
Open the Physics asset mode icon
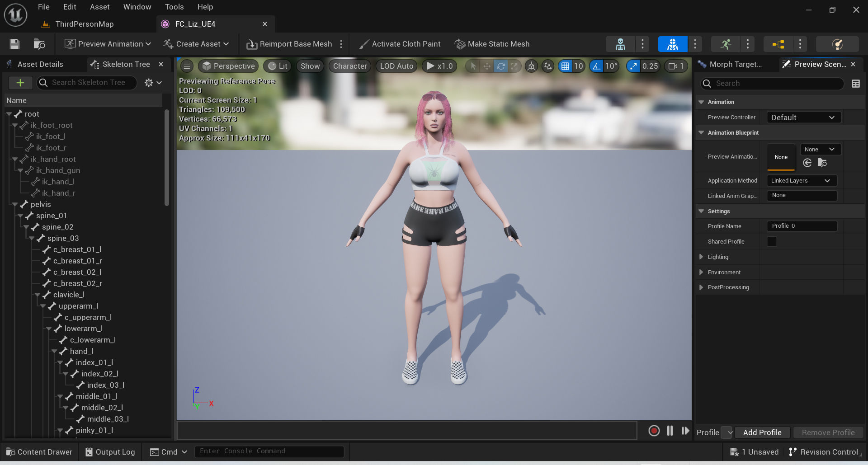pyautogui.click(x=837, y=44)
